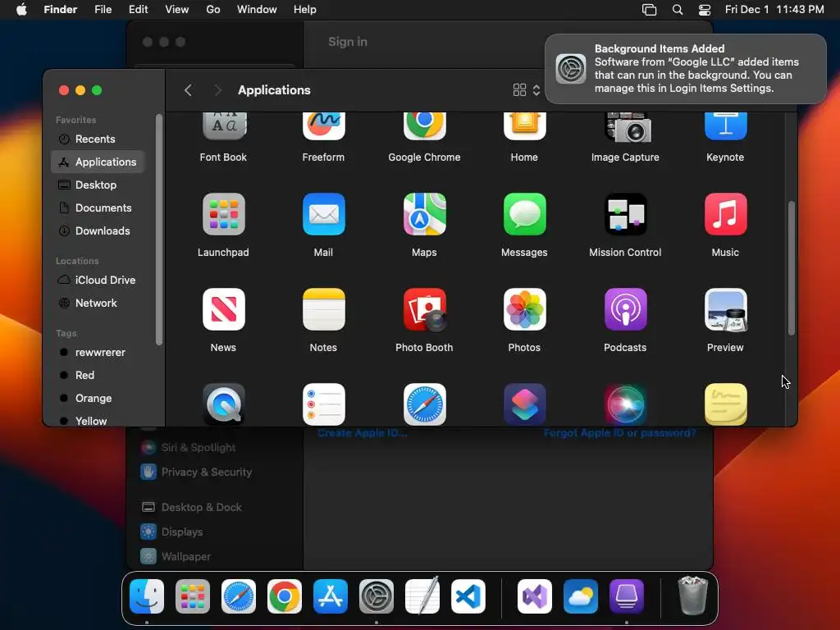Go back in Finder window
This screenshot has height=630, width=840.
188,90
